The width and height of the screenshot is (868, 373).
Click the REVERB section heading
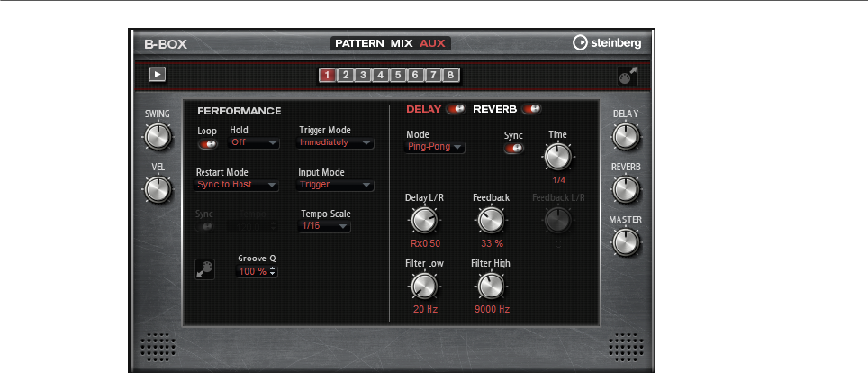pos(494,109)
